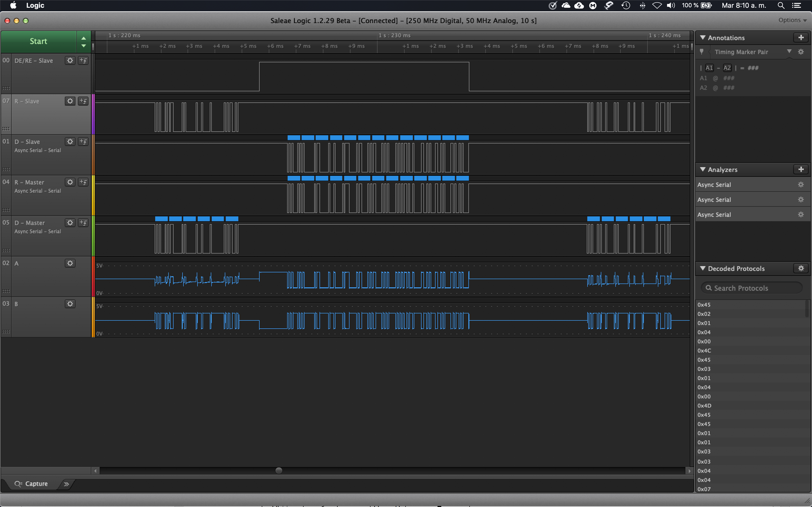
Task: Click the horizontal timeline scrollbar thumb
Action: (x=279, y=470)
